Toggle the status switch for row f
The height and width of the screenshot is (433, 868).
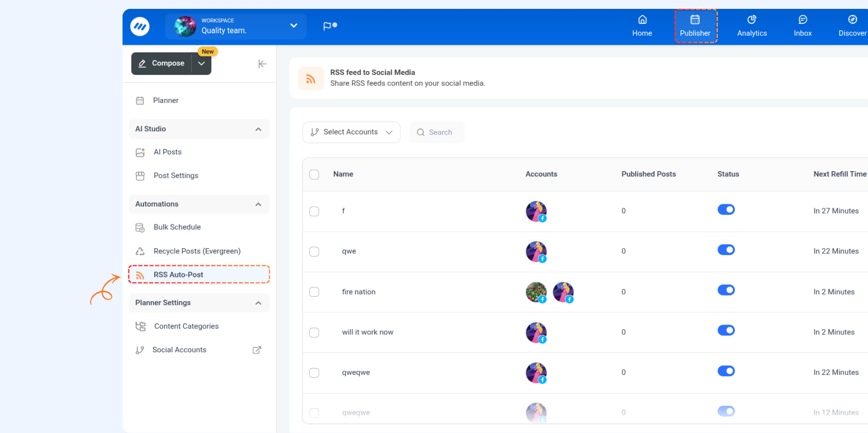coord(726,209)
